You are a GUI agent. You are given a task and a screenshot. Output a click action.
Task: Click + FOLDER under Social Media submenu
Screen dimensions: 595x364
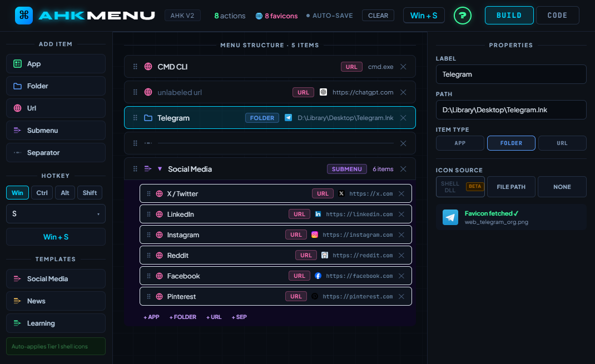(183, 317)
